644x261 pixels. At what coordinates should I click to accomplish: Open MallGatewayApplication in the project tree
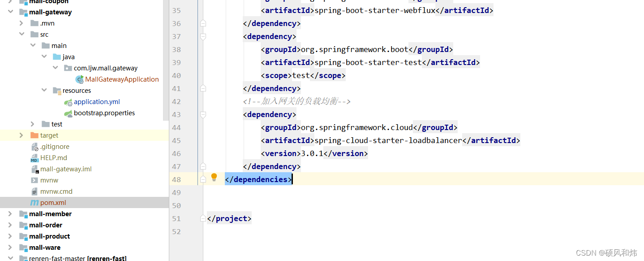tap(122, 79)
